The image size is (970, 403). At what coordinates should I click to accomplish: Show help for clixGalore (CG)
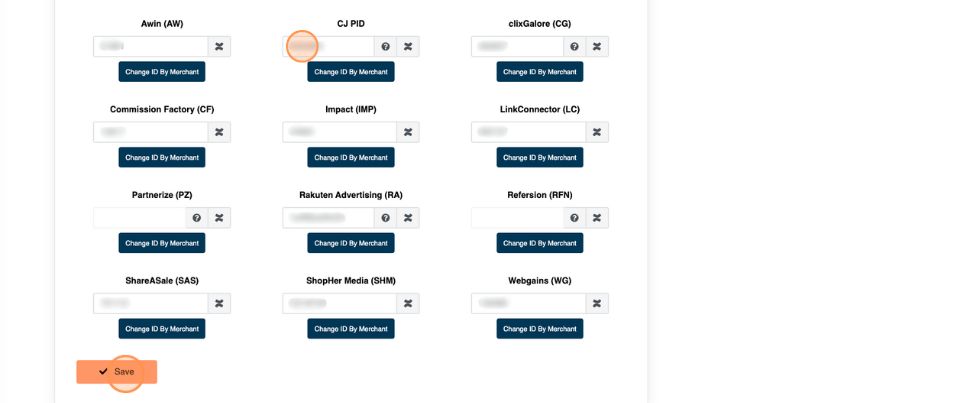574,46
